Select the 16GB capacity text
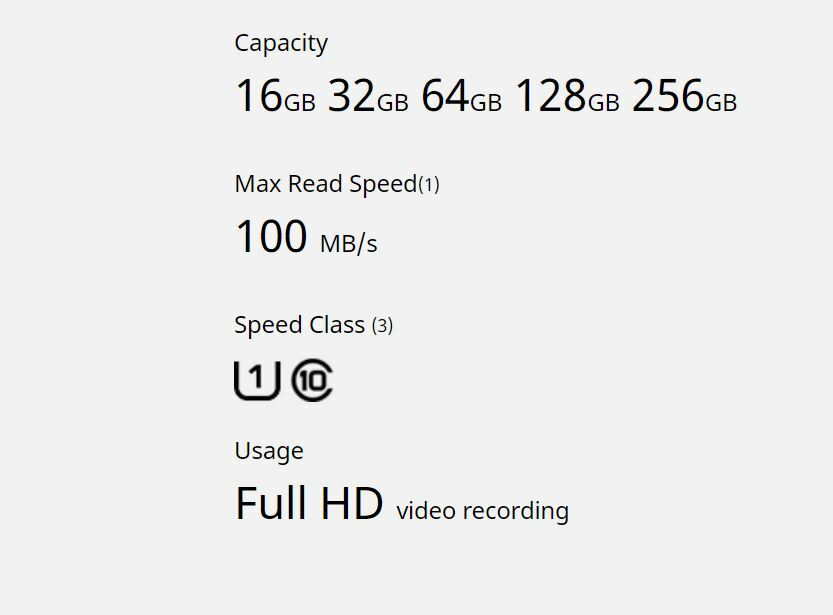833x615 pixels. coord(276,96)
